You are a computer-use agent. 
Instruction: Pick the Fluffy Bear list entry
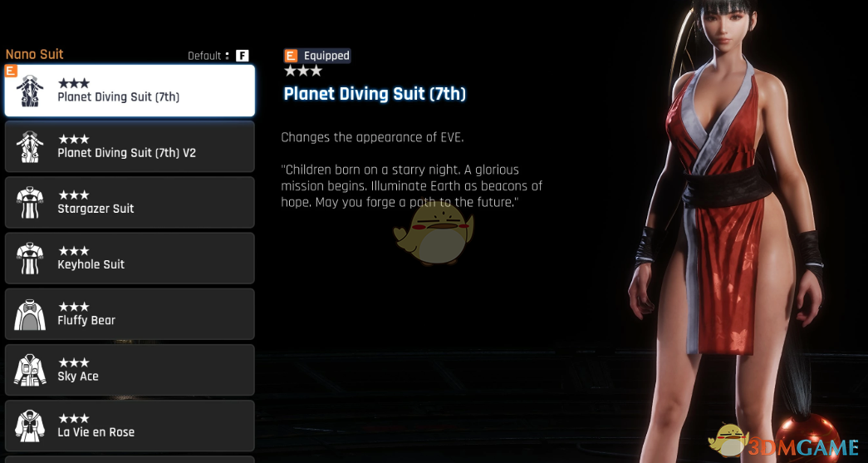(x=130, y=314)
